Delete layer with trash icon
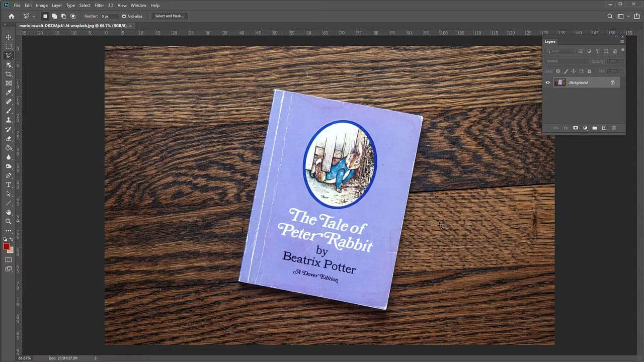Screen dimensions: 644x362 [x=614, y=128]
